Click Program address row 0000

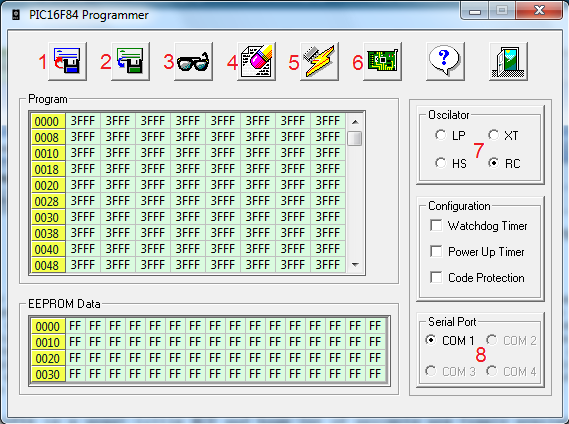click(x=48, y=121)
